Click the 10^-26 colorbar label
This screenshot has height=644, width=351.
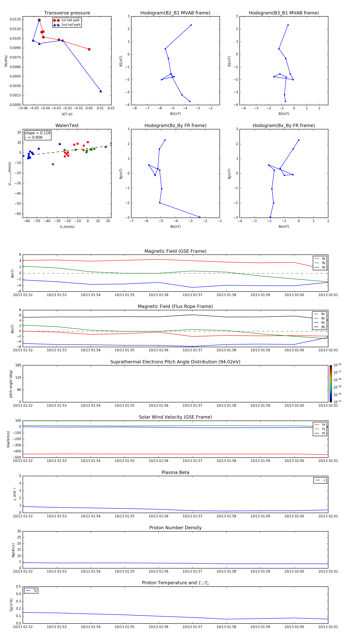(x=337, y=365)
